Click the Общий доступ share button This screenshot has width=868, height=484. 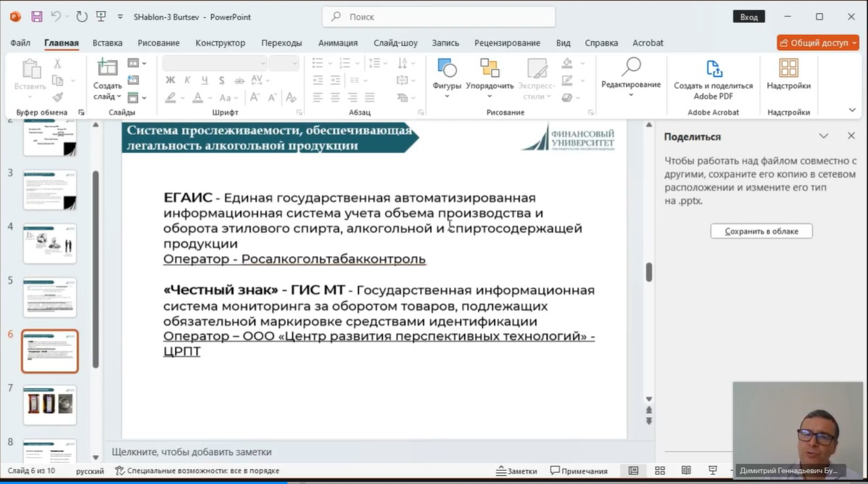click(818, 43)
